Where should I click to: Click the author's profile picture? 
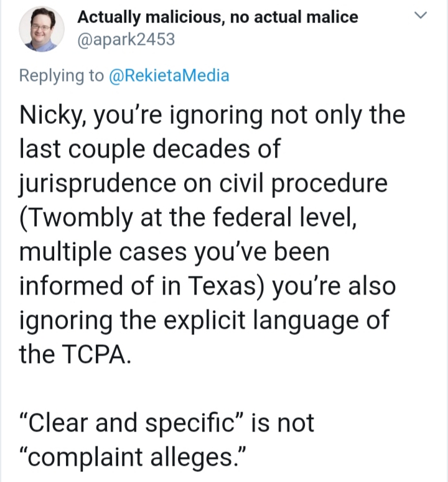(x=42, y=29)
